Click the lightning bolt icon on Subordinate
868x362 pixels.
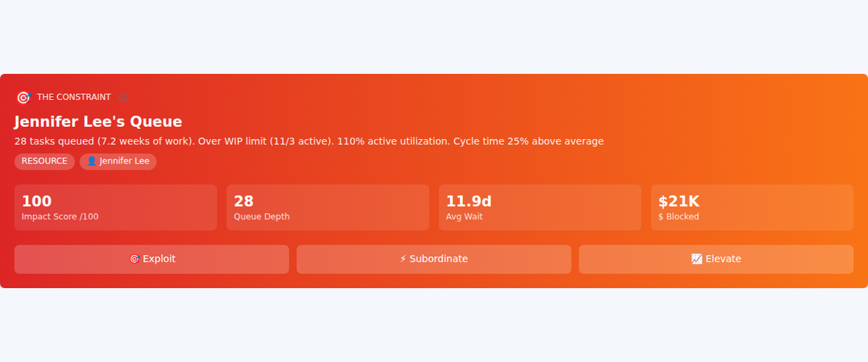click(403, 259)
